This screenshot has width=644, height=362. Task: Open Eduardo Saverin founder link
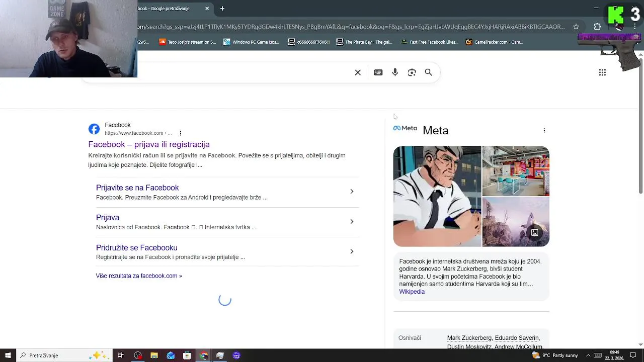click(517, 338)
